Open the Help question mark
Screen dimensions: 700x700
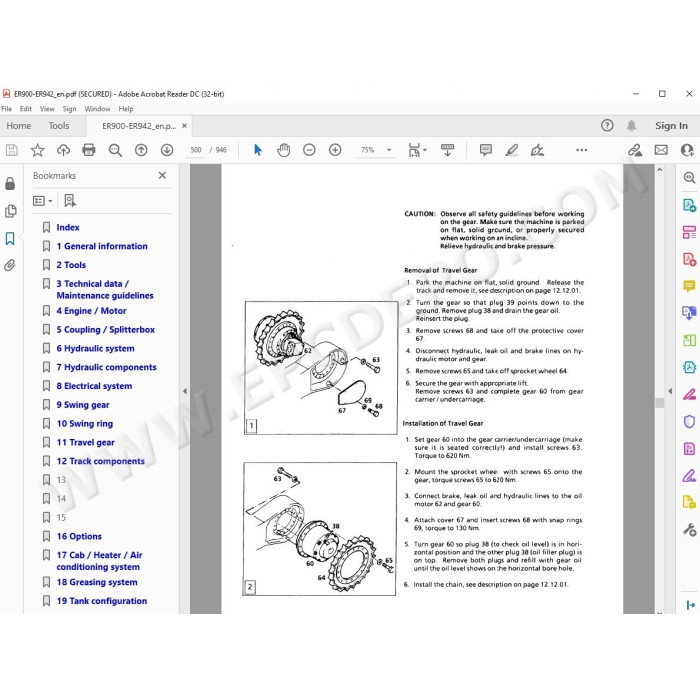[607, 125]
